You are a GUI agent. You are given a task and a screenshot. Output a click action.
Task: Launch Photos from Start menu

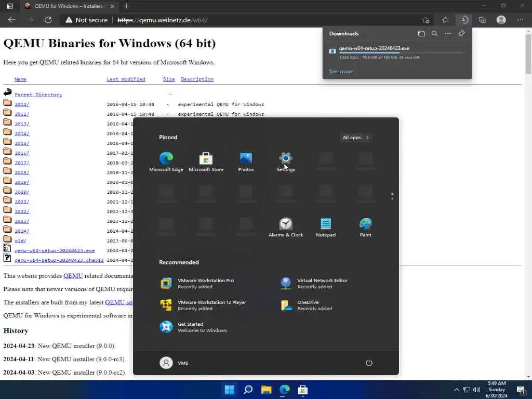(x=246, y=162)
